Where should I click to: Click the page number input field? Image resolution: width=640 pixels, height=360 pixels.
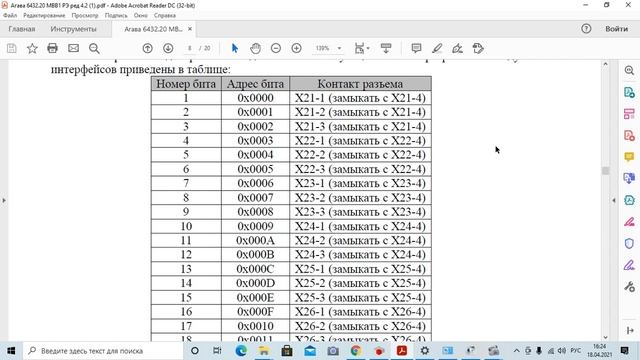click(x=189, y=48)
